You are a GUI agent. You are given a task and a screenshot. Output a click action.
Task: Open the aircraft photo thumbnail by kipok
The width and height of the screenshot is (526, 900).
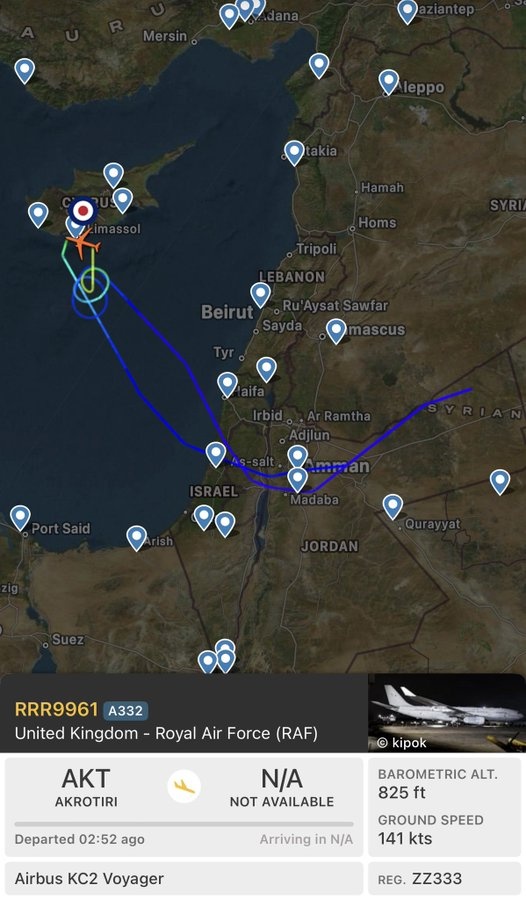[447, 713]
